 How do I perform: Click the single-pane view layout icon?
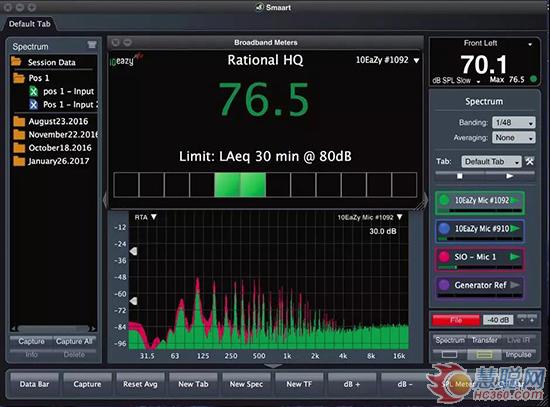pos(449,355)
